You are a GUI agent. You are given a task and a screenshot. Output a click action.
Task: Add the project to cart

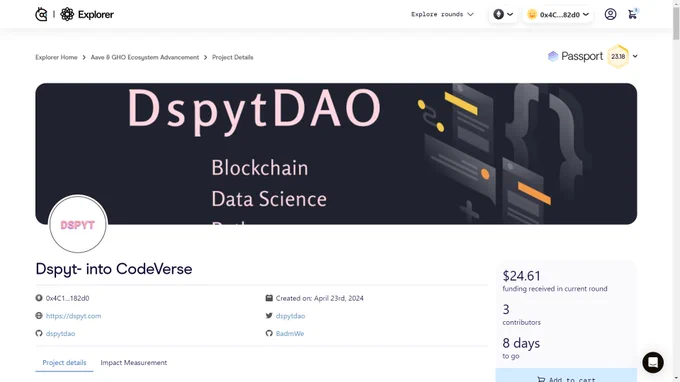(566, 376)
